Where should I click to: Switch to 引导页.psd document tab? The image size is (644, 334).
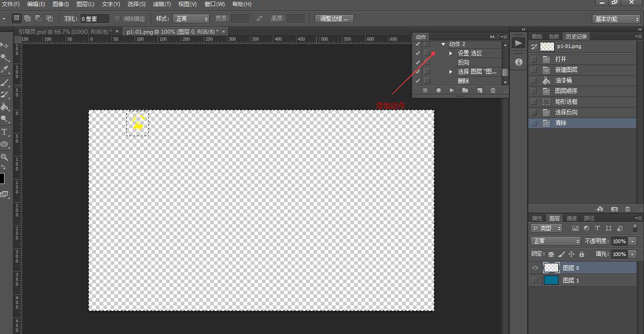[65, 31]
